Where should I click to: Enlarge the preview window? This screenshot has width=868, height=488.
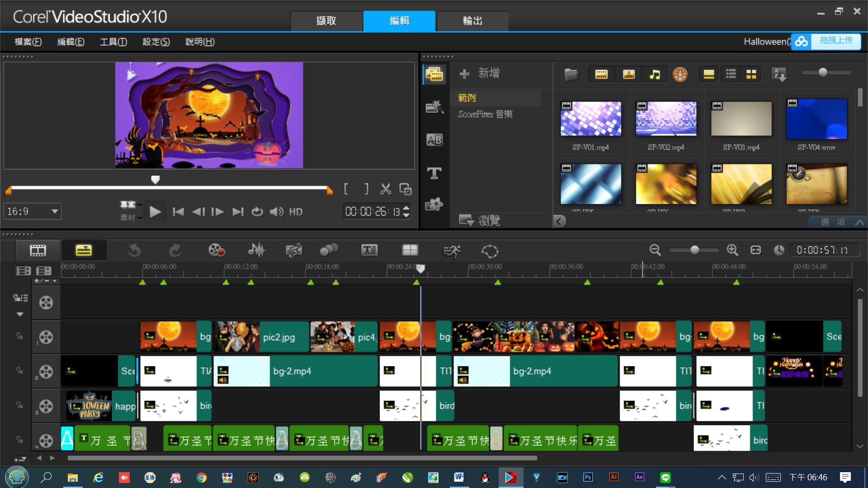pyautogui.click(x=406, y=189)
